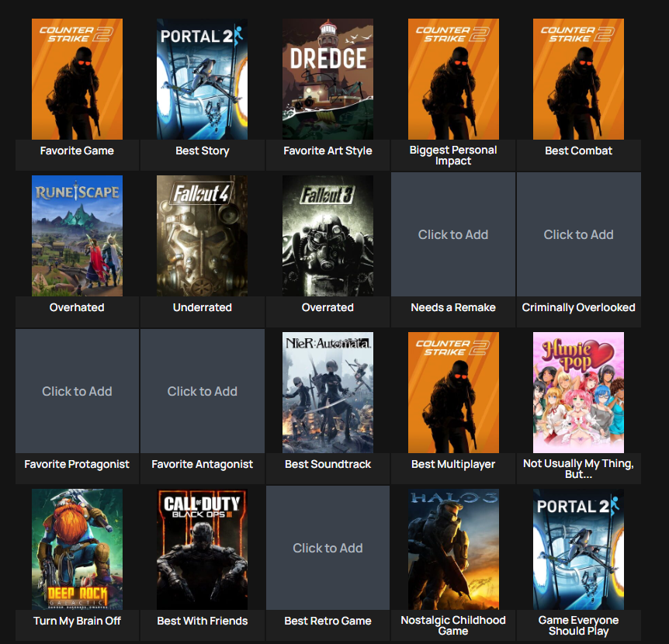Click the RuneScape cover above Overhated
669x644 pixels.
tap(78, 236)
